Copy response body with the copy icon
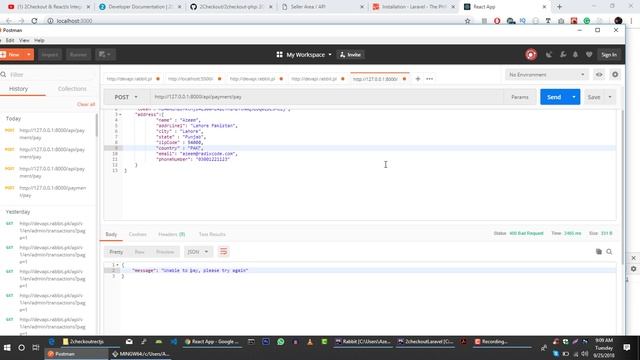Screen dimensions: 640x360 pyautogui.click(x=599, y=252)
